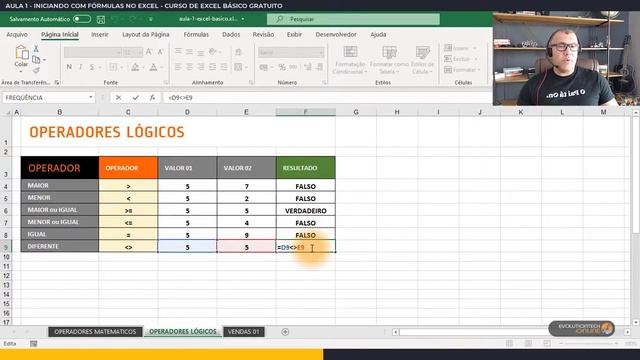Select column G header
Viewport: 640px width, 360px height.
[356, 112]
